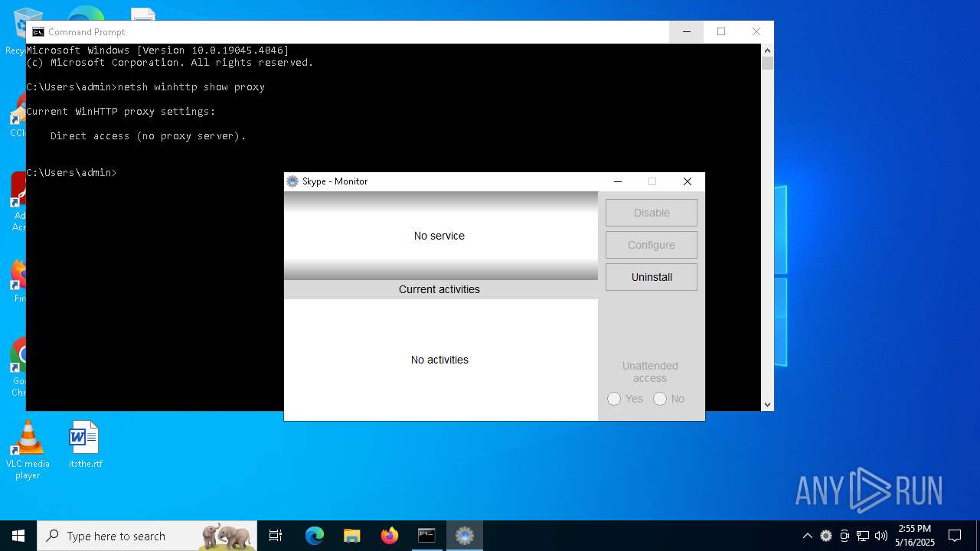Screen dimensions: 980x551
Task: Close the Skype Monitor window
Action: 688,181
